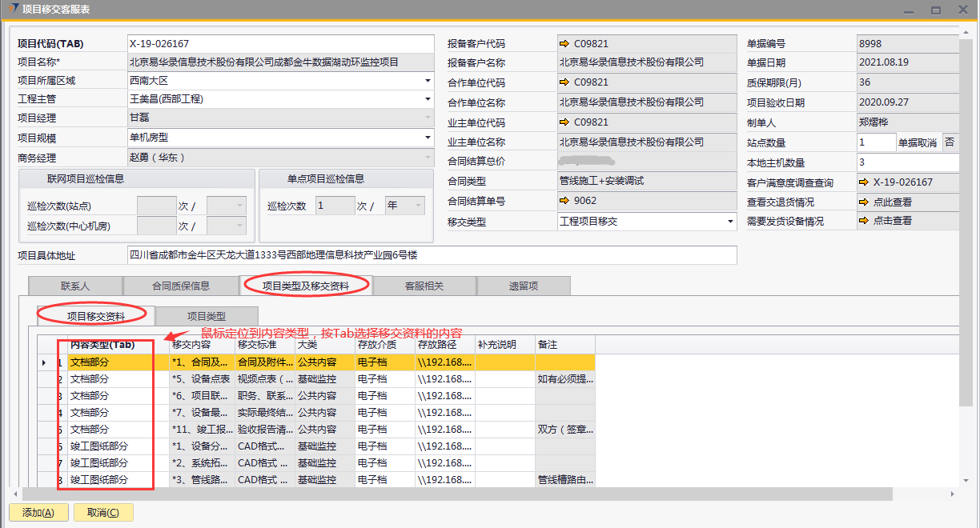This screenshot has height=528, width=980.
Task: Click link arrow beside 合作单位代码 C09821
Action: [x=564, y=82]
